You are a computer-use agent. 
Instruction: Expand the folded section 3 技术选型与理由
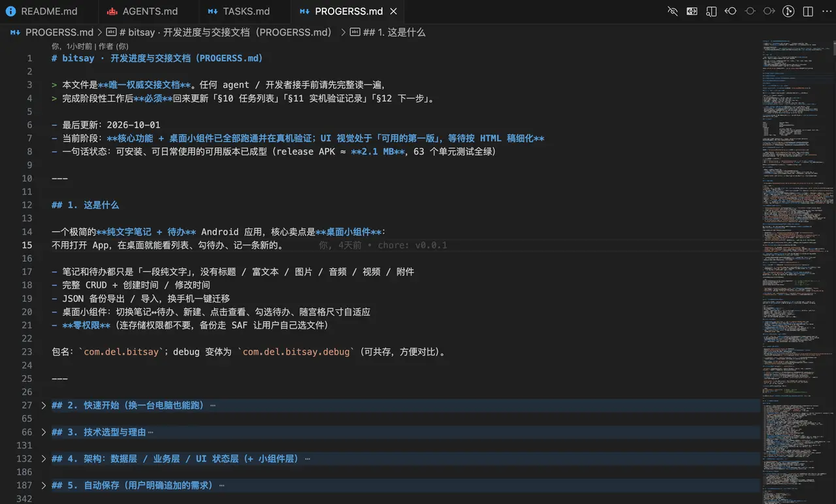point(44,432)
